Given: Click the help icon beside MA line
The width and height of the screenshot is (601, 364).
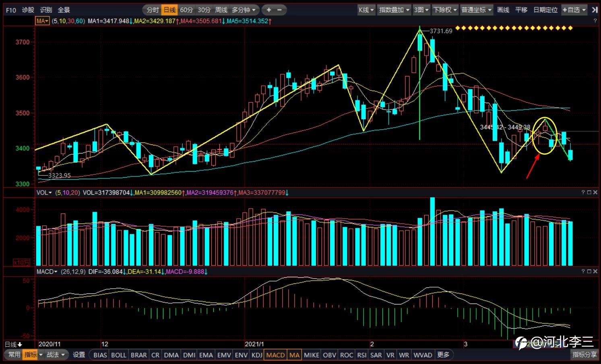Looking at the screenshot, I should (x=595, y=21).
